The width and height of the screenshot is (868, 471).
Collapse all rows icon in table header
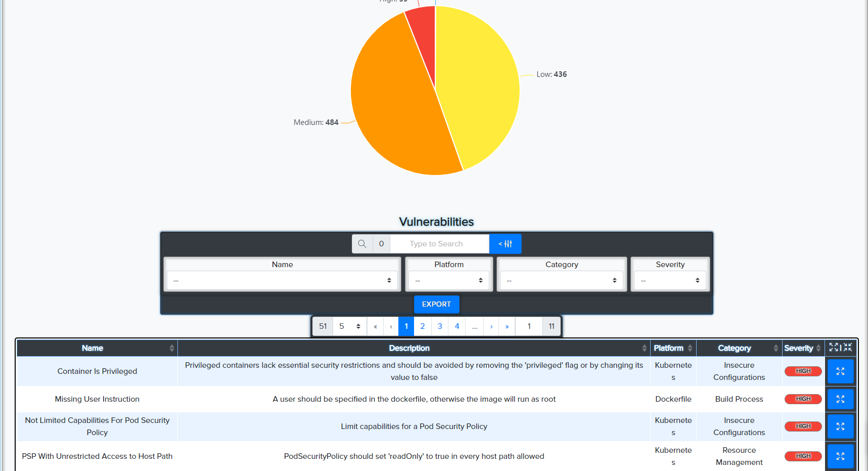click(848, 347)
